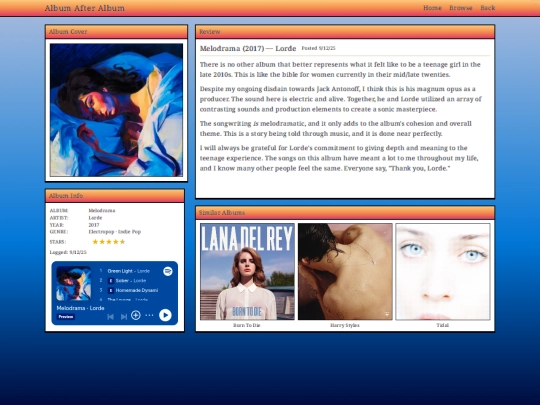Skip to the next track in the player

click(x=124, y=316)
